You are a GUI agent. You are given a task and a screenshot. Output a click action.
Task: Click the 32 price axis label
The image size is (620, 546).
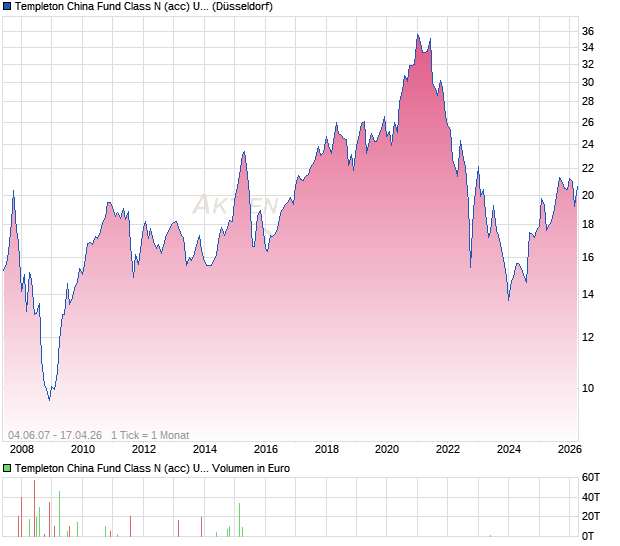pos(588,64)
